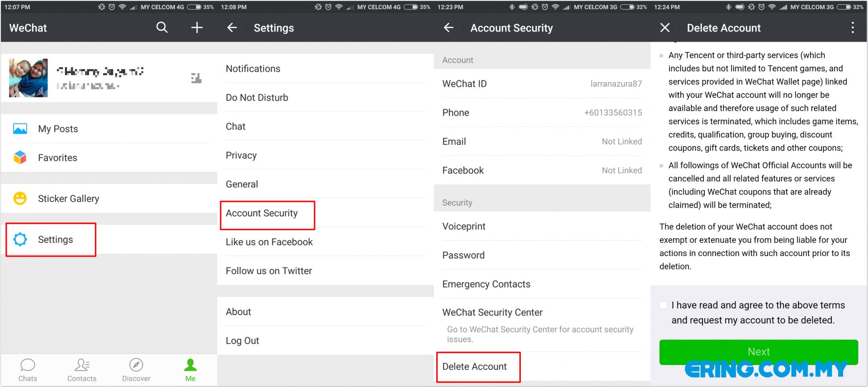Image resolution: width=868 pixels, height=387 pixels.
Task: Tap Log Out
Action: 325,340
